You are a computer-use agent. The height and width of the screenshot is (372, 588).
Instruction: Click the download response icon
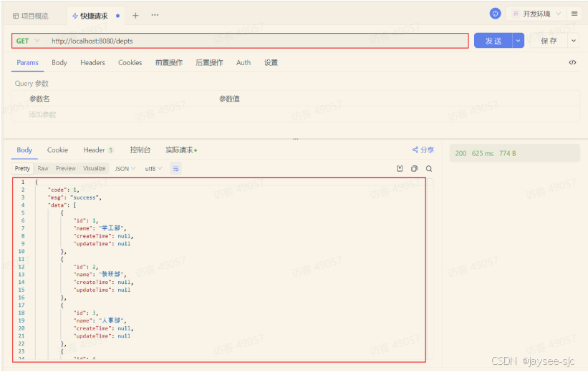pos(400,169)
